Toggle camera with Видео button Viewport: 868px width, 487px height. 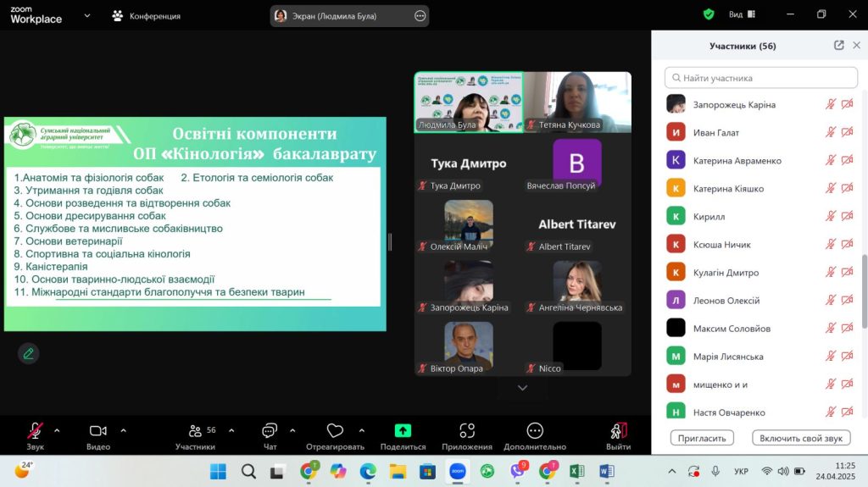click(98, 431)
